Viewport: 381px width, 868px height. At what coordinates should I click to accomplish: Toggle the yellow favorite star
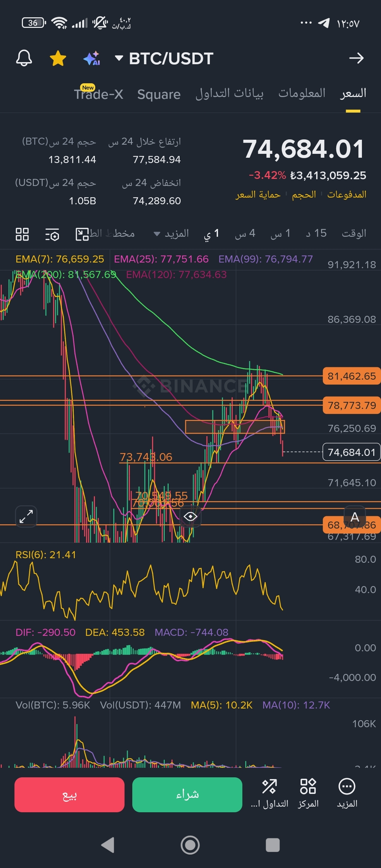(x=58, y=58)
